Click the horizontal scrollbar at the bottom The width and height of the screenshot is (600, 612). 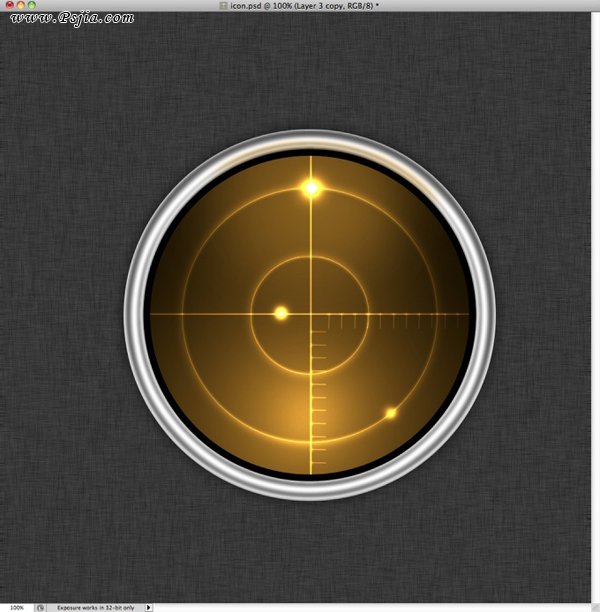coord(370,606)
